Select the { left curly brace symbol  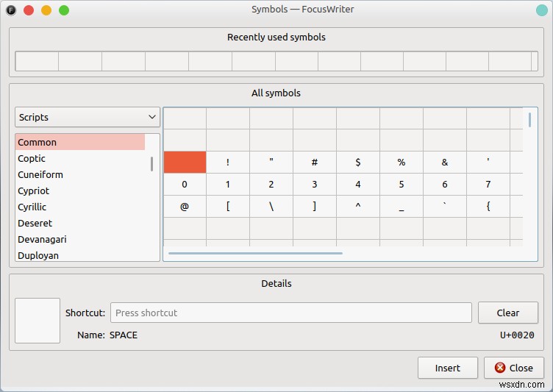click(x=488, y=207)
